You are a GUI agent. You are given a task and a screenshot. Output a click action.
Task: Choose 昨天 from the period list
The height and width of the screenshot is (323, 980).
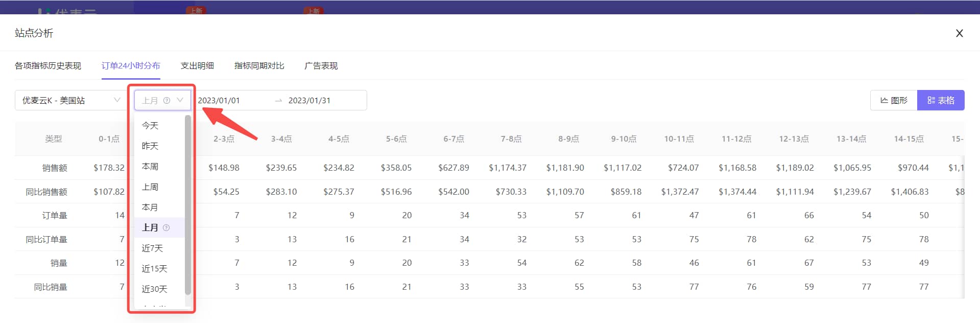coord(159,146)
